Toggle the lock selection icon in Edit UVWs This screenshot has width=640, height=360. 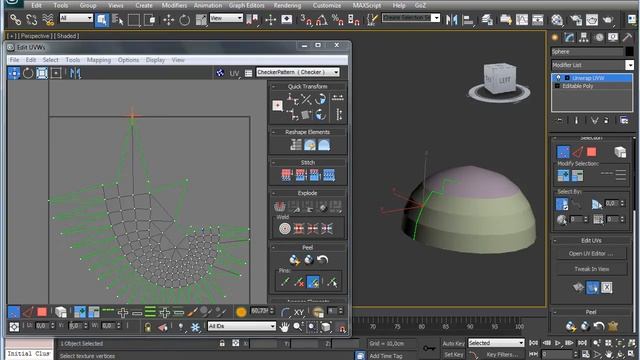pos(148,327)
